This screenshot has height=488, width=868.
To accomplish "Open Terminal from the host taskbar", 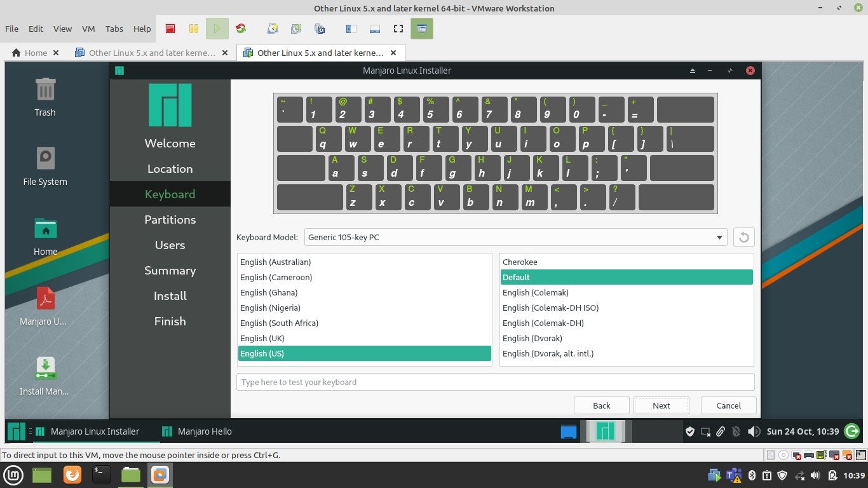I will pos(102,475).
